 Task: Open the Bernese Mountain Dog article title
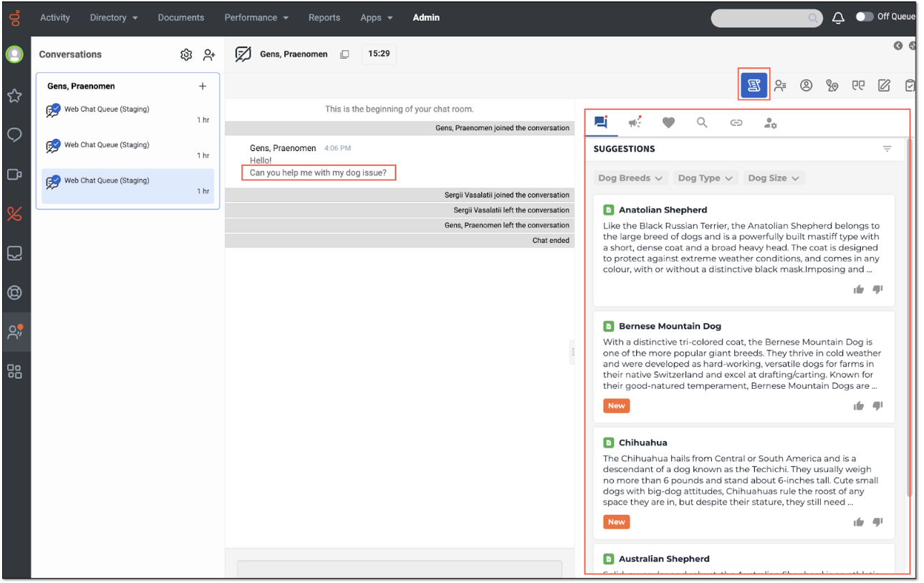(x=670, y=326)
